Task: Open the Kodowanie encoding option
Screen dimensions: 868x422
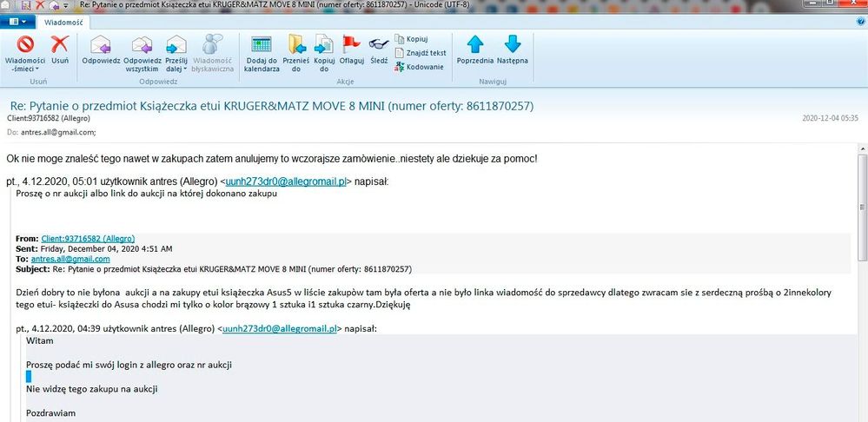Action: click(420, 67)
